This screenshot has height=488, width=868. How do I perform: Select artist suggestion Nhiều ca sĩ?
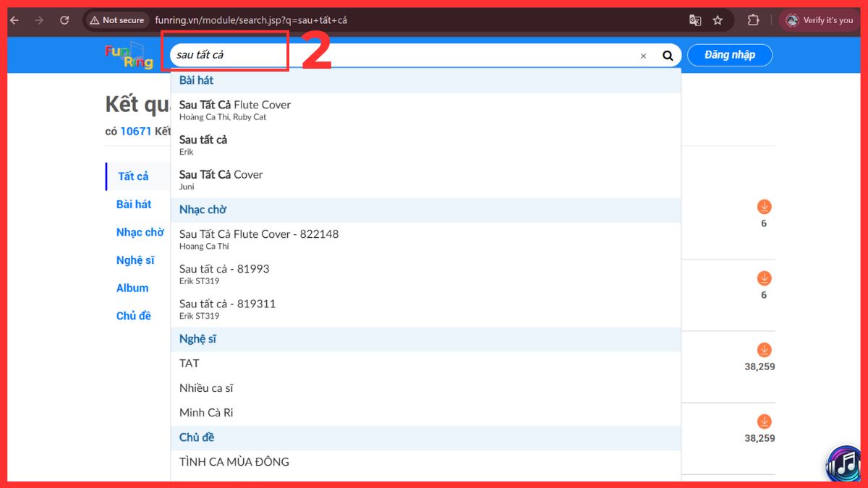[x=425, y=388]
